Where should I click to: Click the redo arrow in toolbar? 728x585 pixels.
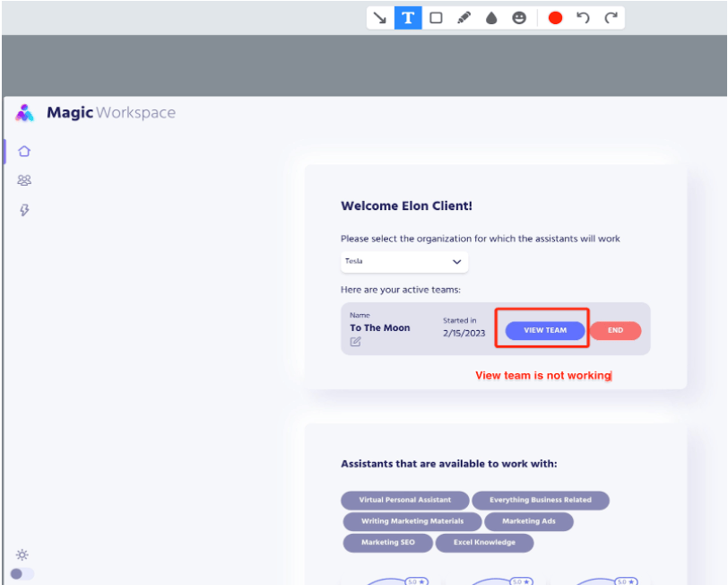point(611,18)
